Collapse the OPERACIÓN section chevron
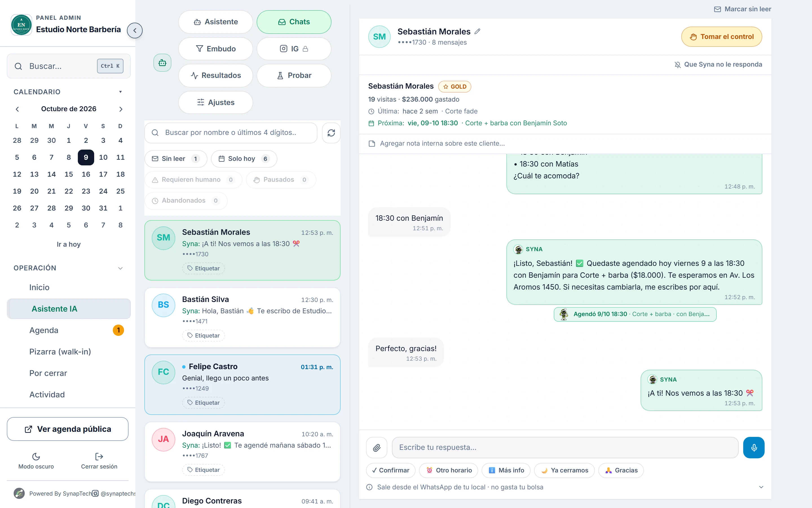The width and height of the screenshot is (812, 508). coord(120,268)
